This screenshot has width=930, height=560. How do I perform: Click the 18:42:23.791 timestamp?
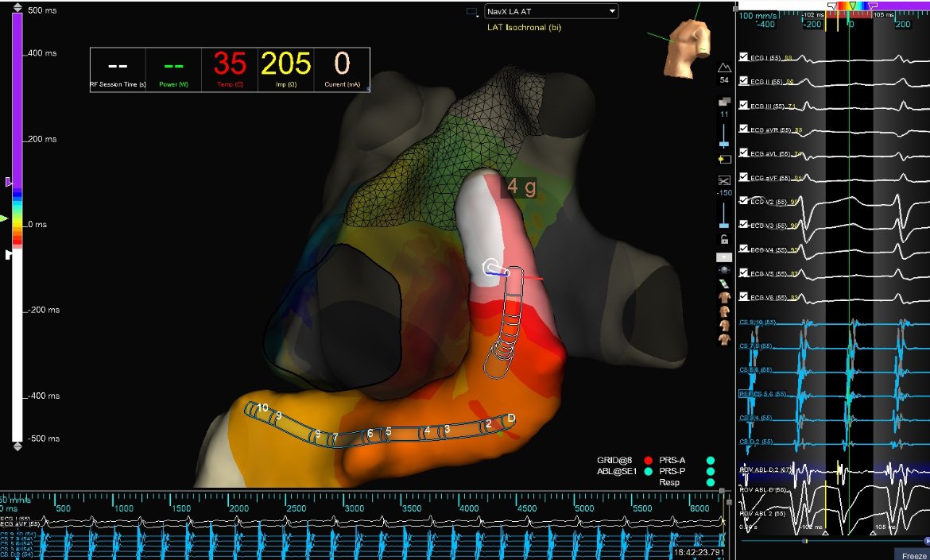(x=699, y=552)
